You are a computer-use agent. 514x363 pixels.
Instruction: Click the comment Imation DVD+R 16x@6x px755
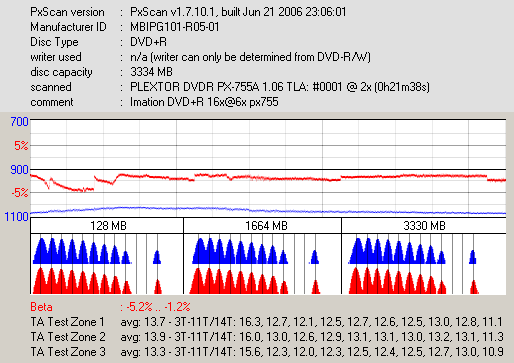click(204, 102)
